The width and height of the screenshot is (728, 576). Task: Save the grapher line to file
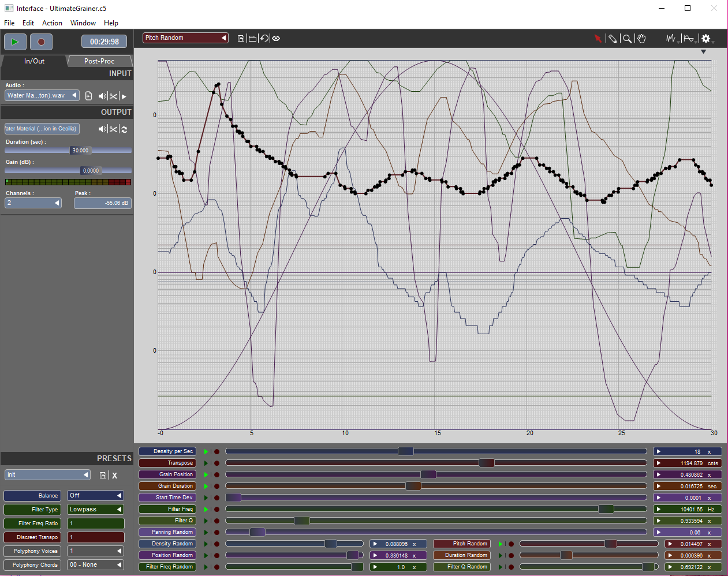point(241,38)
